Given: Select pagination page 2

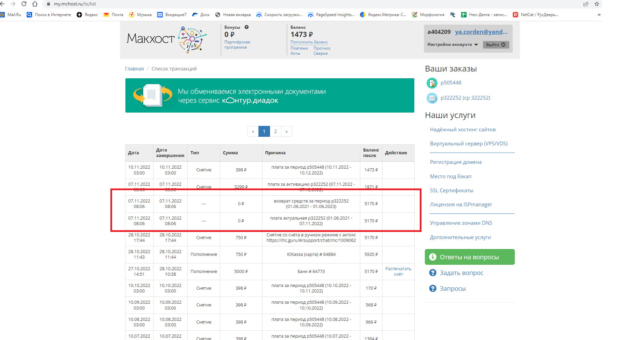Looking at the screenshot, I should [x=276, y=131].
